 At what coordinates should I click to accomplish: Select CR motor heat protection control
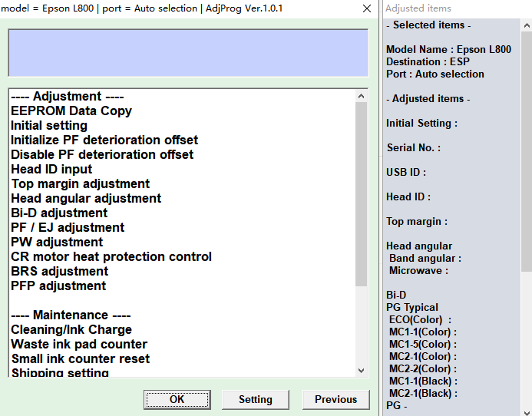point(111,257)
